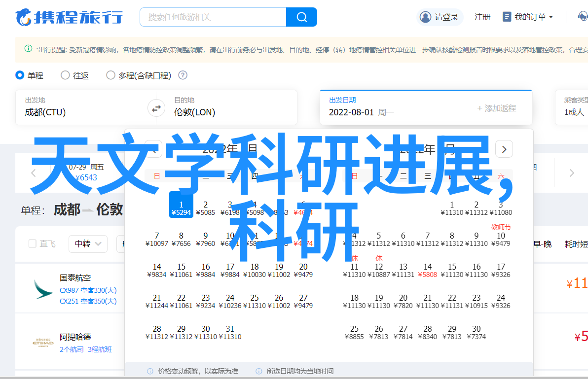Click the customer service headset icon

(x=583, y=16)
